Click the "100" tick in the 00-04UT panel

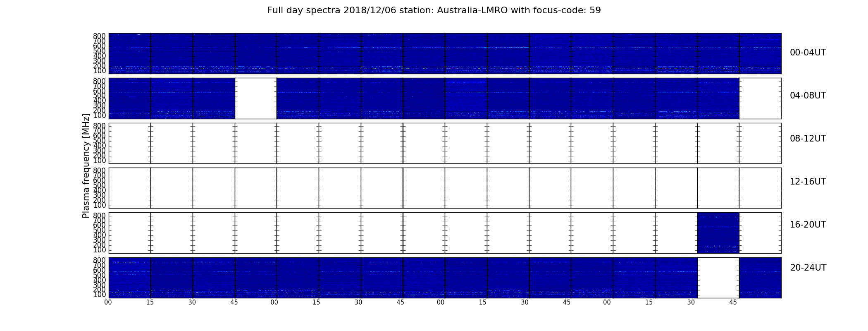[x=100, y=71]
